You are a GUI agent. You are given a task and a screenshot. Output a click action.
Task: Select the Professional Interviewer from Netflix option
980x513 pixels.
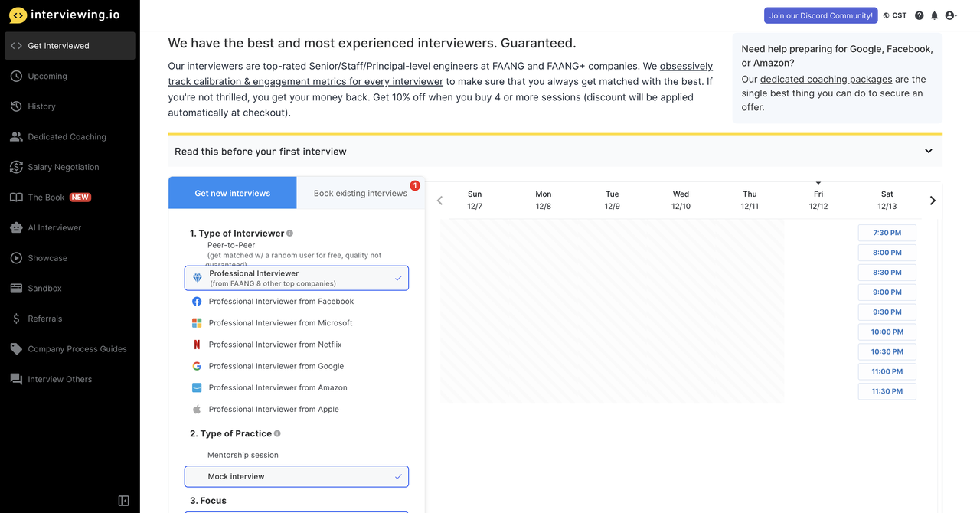tap(275, 345)
